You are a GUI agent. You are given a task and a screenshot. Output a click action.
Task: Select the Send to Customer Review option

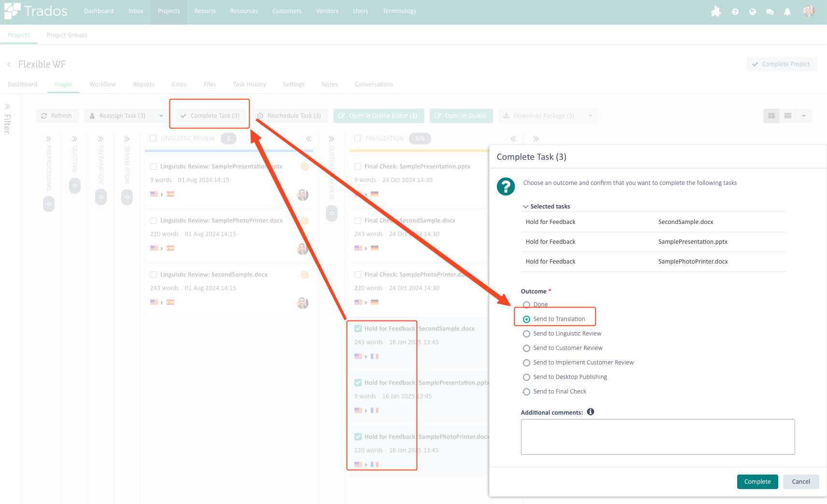tap(527, 348)
